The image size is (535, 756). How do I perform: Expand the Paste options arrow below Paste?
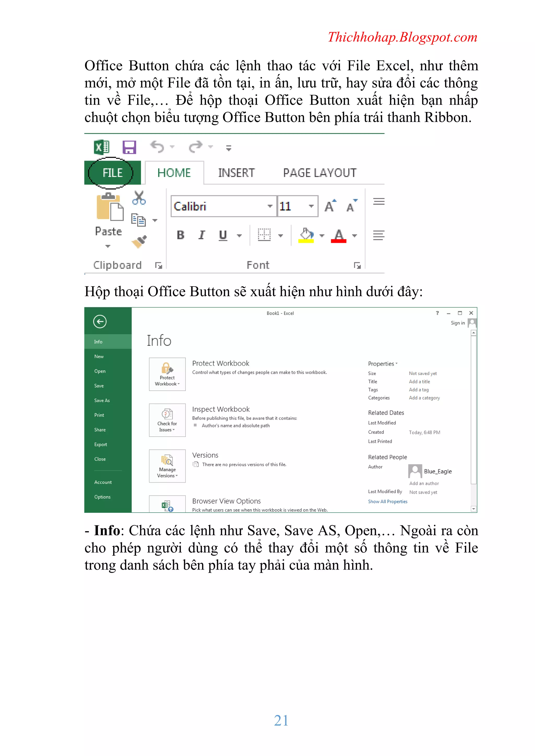(x=108, y=246)
